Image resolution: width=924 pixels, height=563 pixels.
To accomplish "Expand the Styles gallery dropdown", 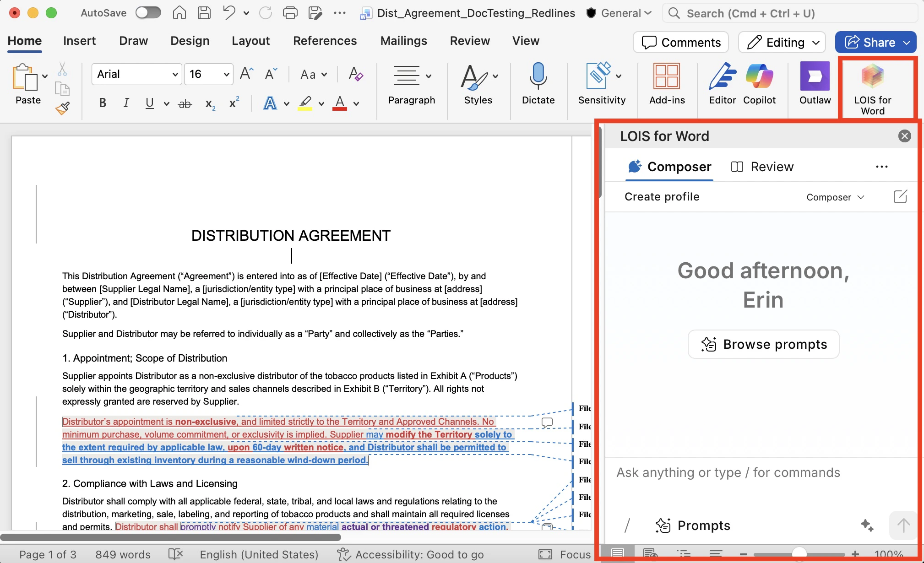I will click(x=496, y=76).
